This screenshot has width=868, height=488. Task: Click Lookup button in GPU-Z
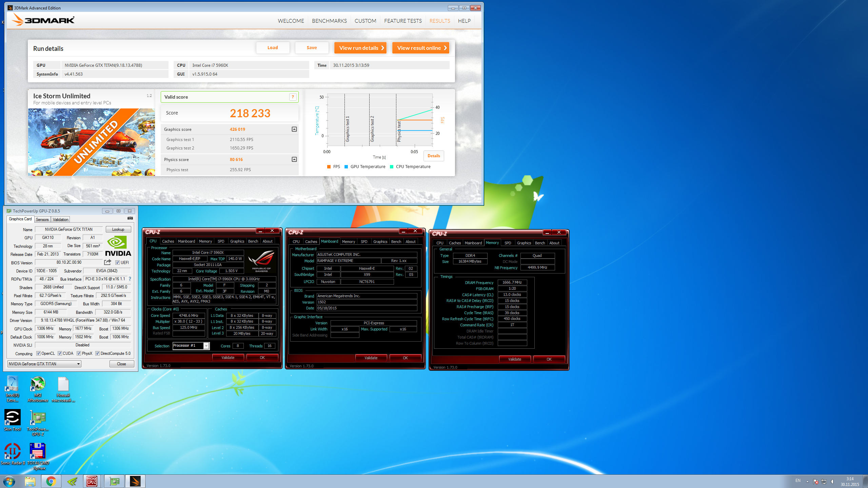tap(118, 229)
